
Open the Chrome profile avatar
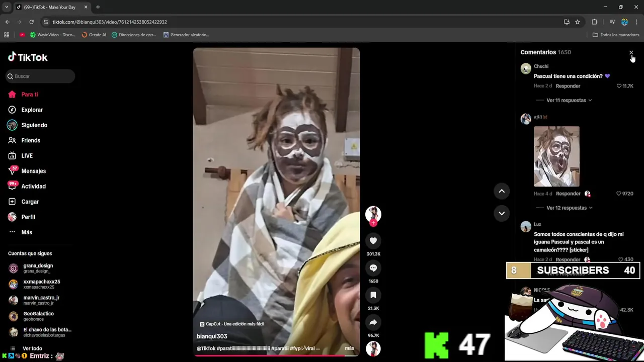[624, 22]
